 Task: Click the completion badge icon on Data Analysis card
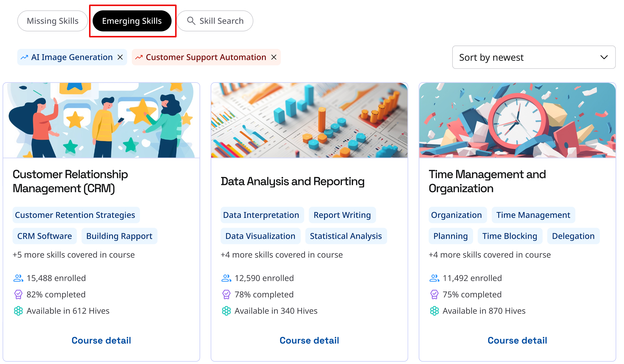tap(226, 294)
